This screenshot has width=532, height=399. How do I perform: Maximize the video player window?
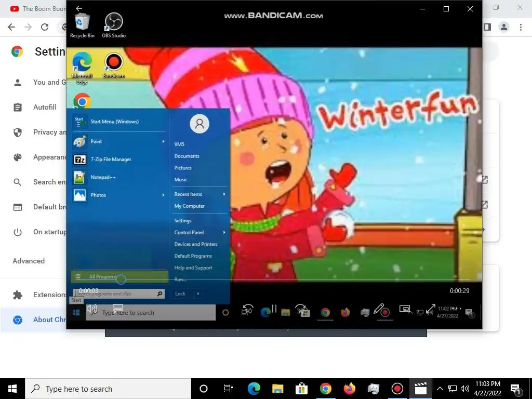coord(446,9)
